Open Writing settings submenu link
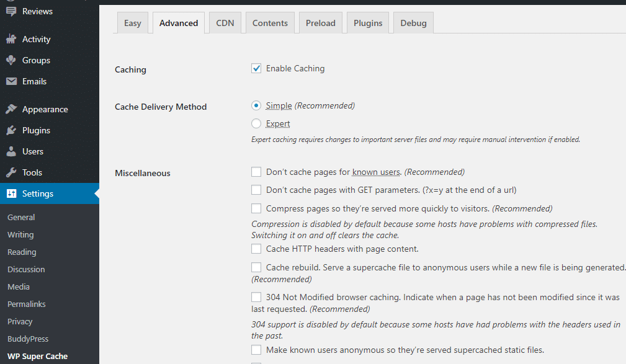 (x=20, y=234)
